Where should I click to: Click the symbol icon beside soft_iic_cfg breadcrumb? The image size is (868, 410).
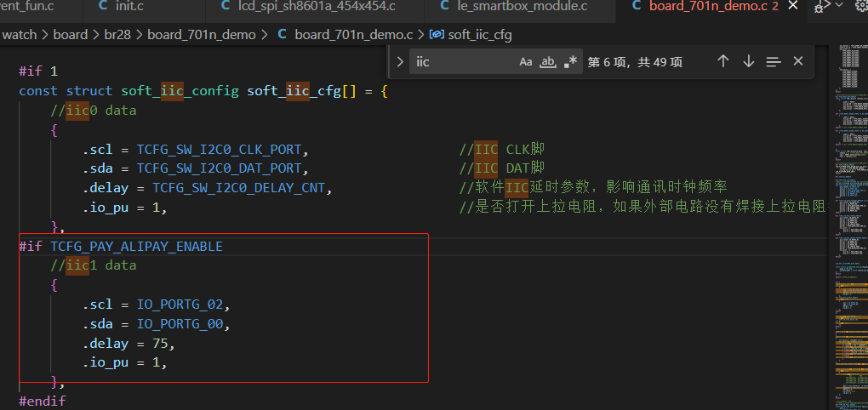click(x=437, y=35)
